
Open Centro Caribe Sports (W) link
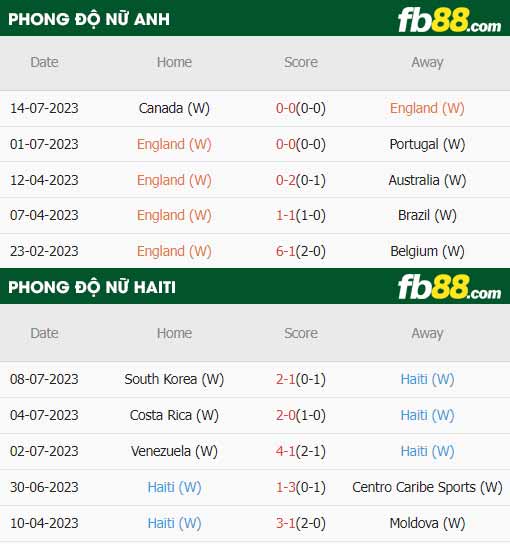[x=427, y=487]
